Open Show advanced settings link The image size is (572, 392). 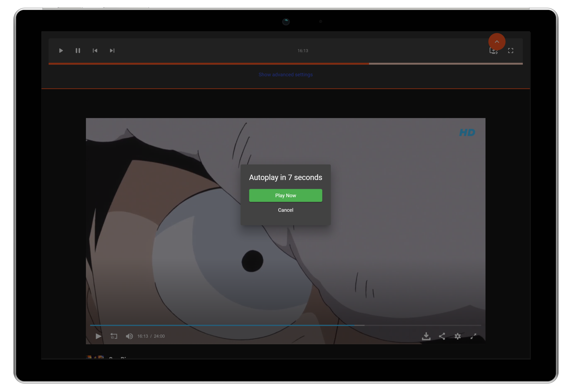[x=285, y=75]
